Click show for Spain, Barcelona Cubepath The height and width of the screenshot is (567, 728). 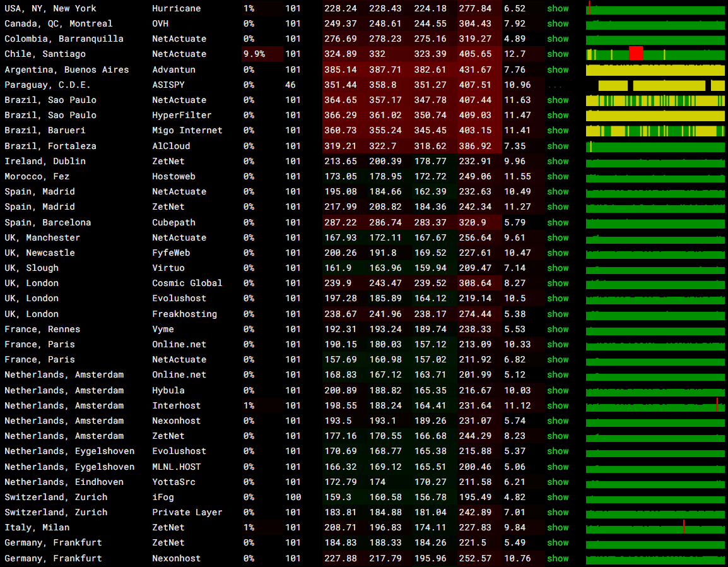[x=558, y=223]
